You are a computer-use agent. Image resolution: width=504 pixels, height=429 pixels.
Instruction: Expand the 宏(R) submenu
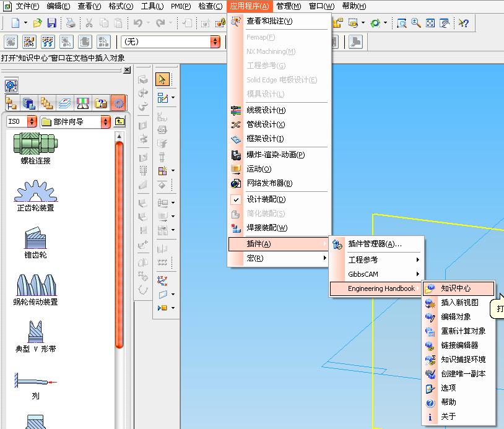point(279,258)
